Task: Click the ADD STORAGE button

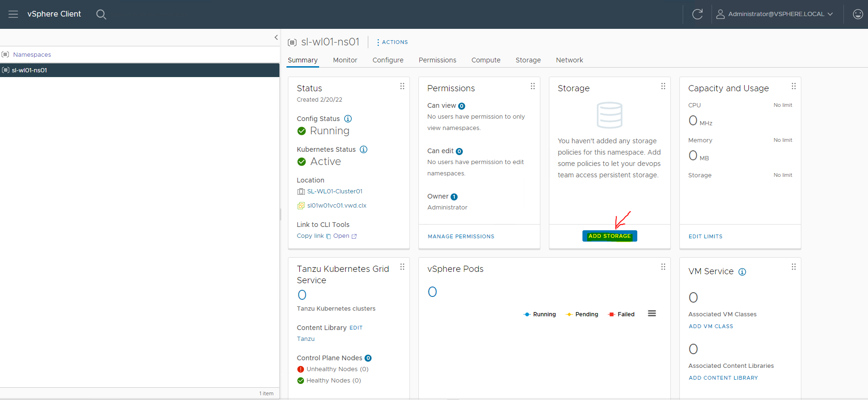Action: (610, 236)
